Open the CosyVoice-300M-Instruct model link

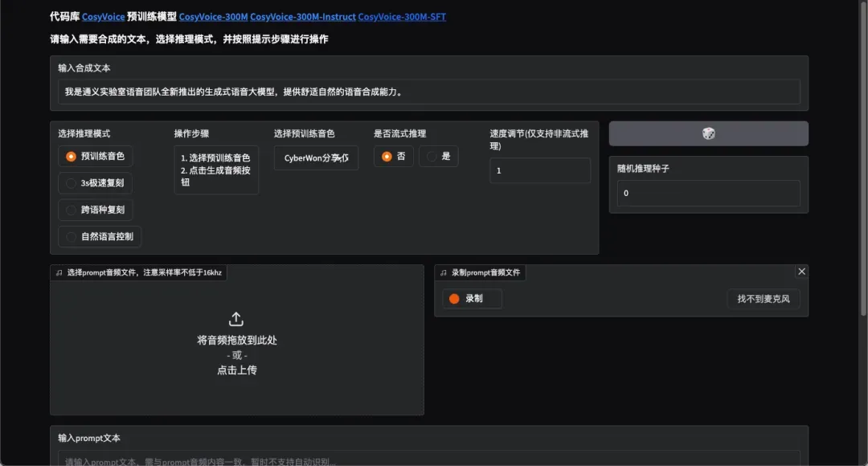coord(303,17)
